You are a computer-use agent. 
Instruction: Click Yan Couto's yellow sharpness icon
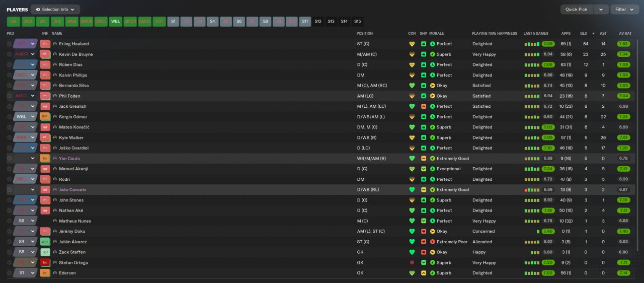[424, 159]
